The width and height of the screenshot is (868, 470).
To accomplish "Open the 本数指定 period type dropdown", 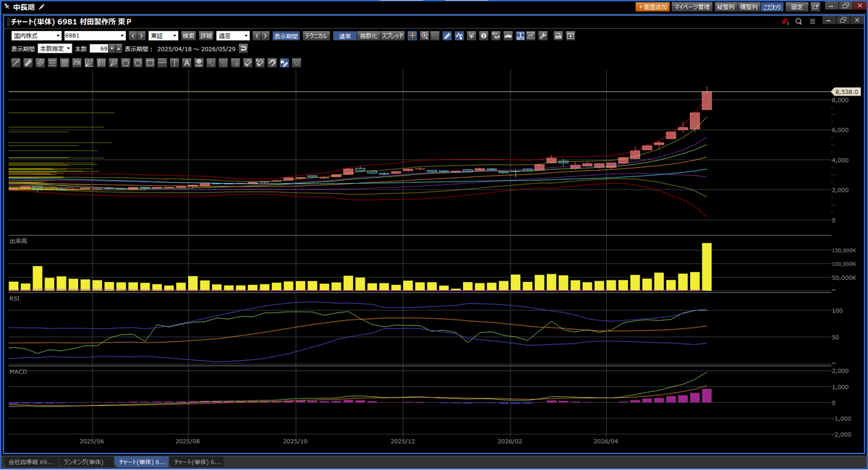I will 55,48.
